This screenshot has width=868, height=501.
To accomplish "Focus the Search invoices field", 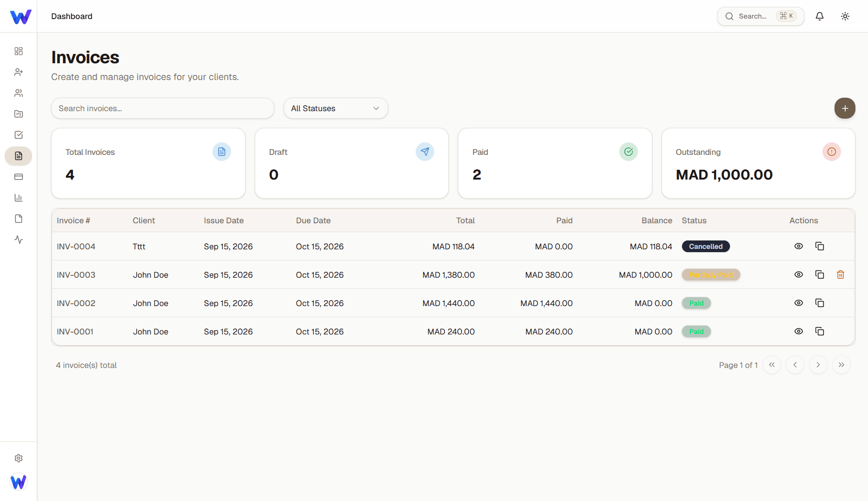I will tap(163, 108).
